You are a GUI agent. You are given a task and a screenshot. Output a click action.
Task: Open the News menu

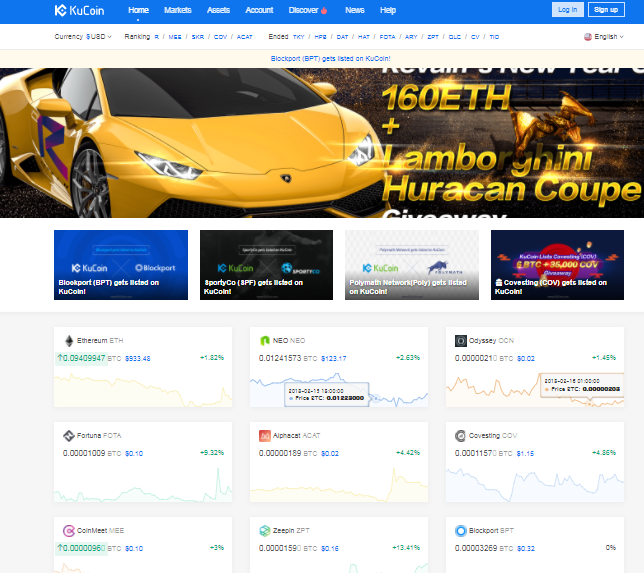(x=355, y=10)
